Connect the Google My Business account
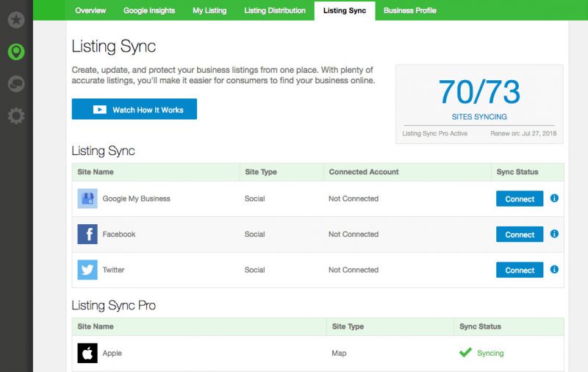The width and height of the screenshot is (588, 372). (x=520, y=199)
